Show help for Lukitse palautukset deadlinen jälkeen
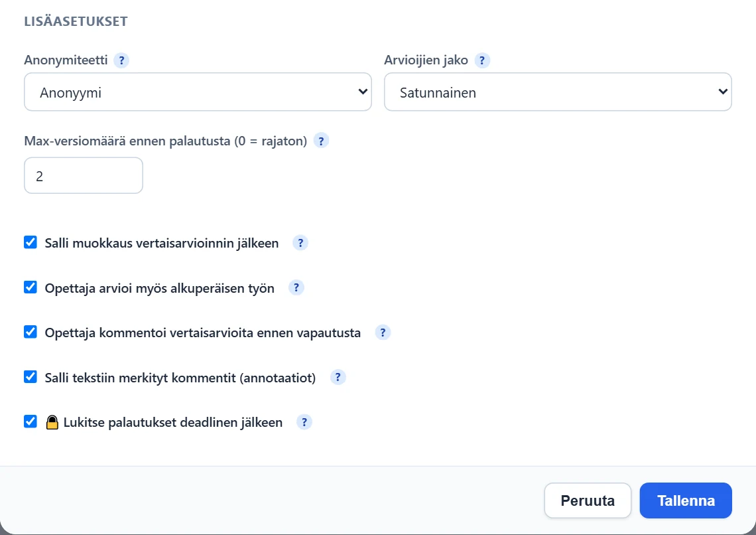The width and height of the screenshot is (756, 535). 304,422
